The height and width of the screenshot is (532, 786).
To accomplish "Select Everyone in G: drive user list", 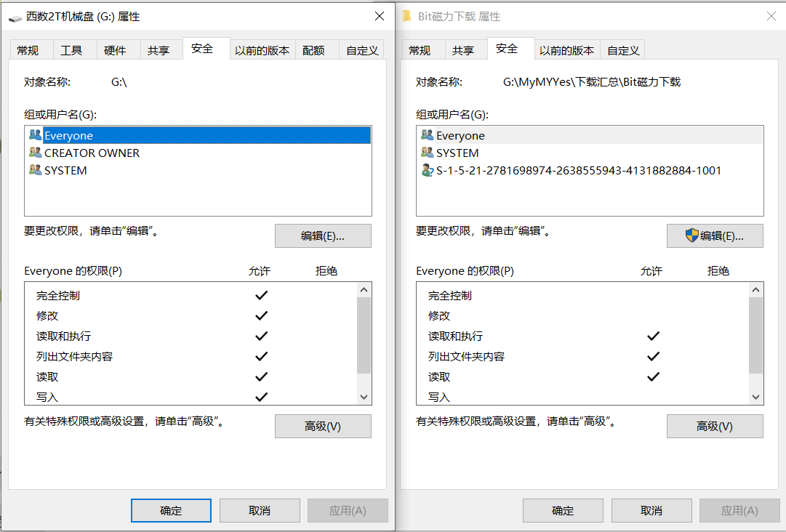I will (198, 135).
